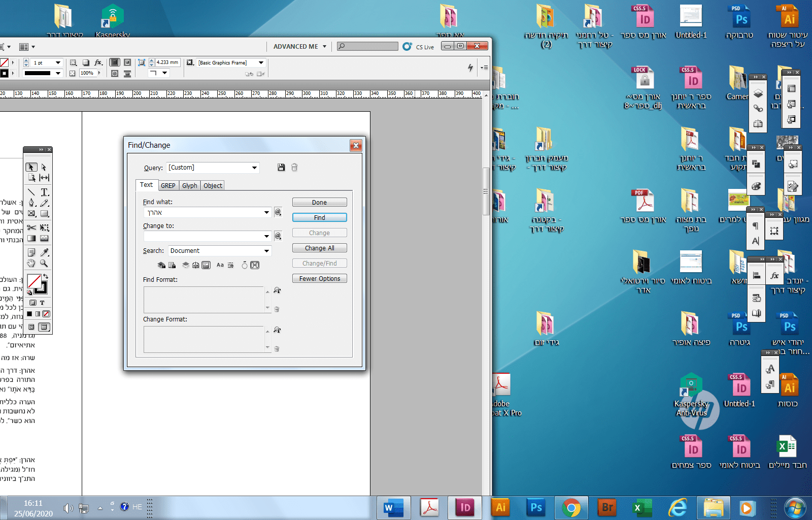Image resolution: width=812 pixels, height=520 pixels.
Task: Switch to the Glyph tab
Action: tap(190, 185)
